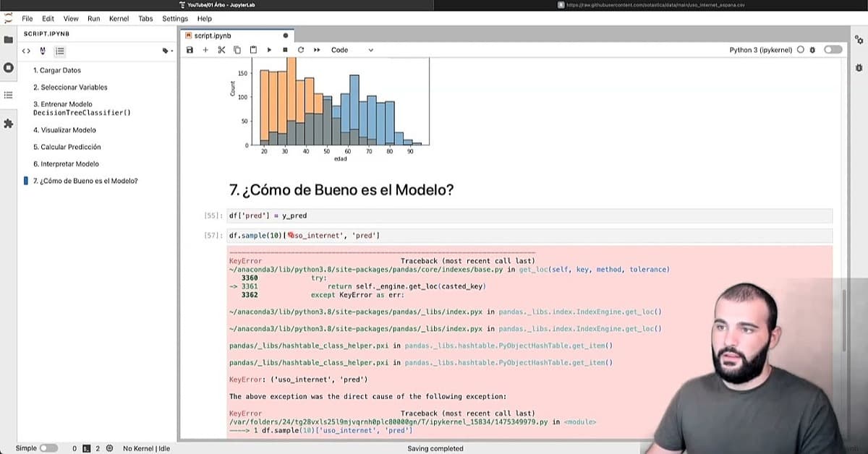This screenshot has height=454, width=868.
Task: Open the Tabs menu
Action: [145, 19]
